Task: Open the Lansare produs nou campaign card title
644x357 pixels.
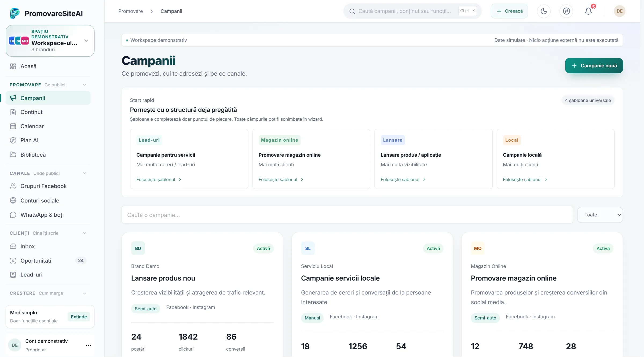Action: pyautogui.click(x=163, y=278)
